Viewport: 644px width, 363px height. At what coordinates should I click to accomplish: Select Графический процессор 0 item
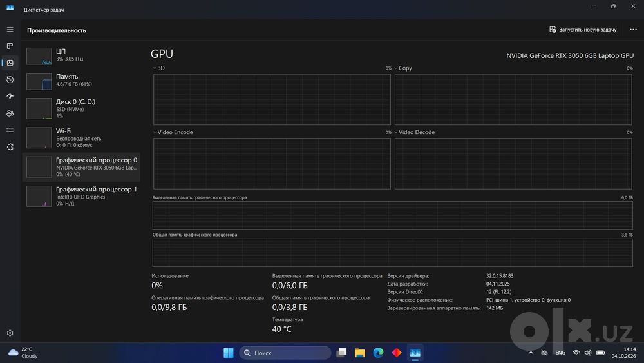pos(81,167)
